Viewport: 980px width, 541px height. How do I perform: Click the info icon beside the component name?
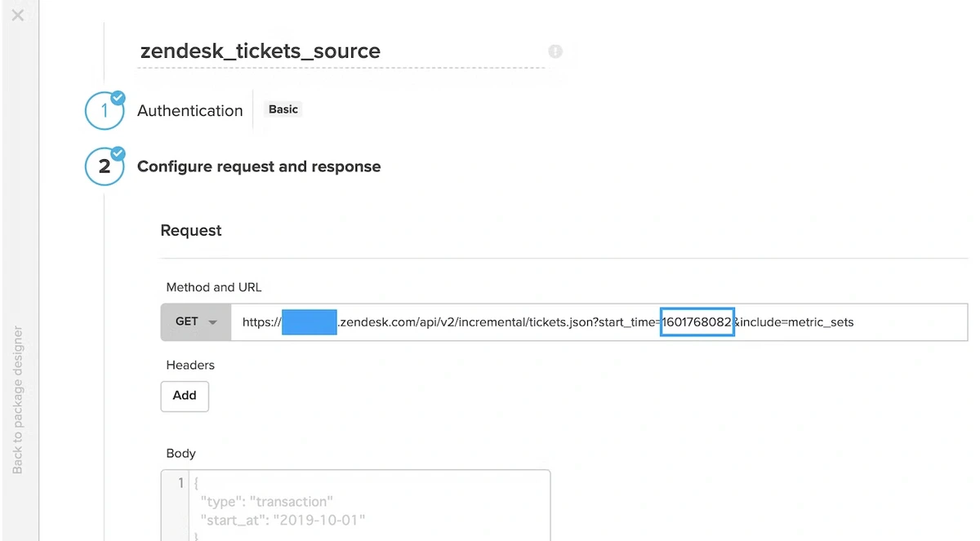pyautogui.click(x=555, y=51)
